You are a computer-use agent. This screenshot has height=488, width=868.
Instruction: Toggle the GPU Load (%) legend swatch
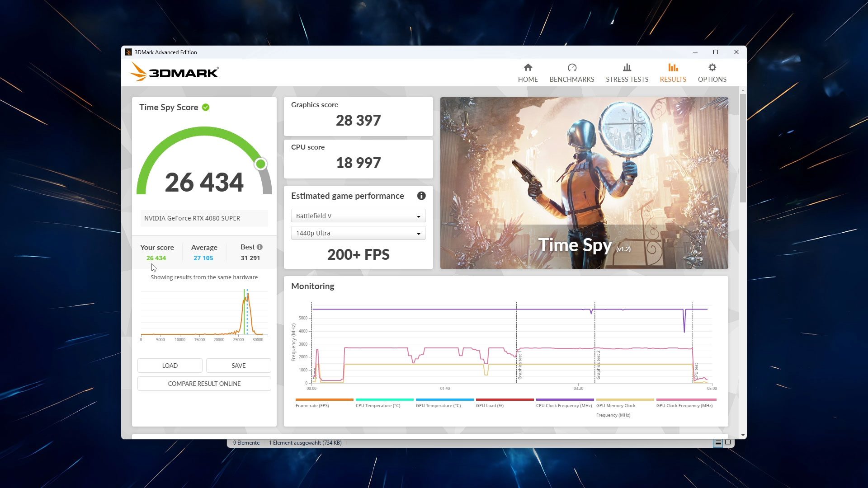505,400
